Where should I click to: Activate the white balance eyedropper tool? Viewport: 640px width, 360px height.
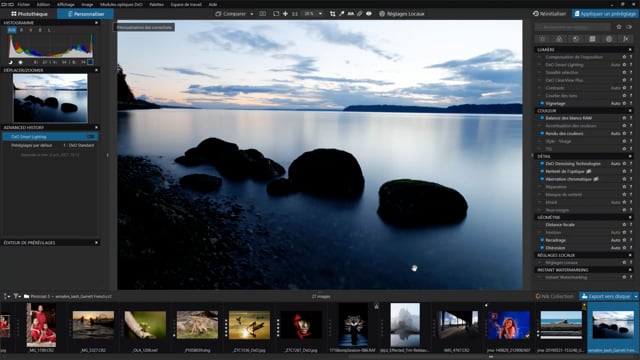(x=341, y=14)
